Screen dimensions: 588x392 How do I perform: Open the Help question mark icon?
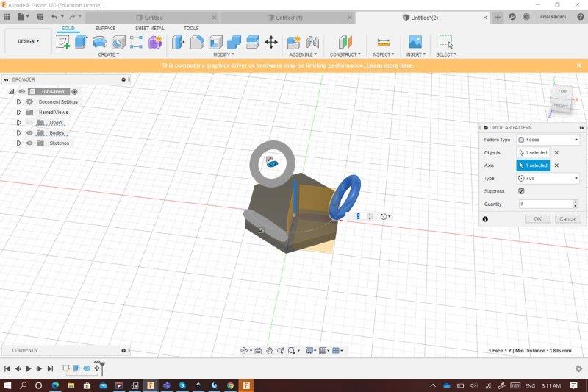point(581,17)
